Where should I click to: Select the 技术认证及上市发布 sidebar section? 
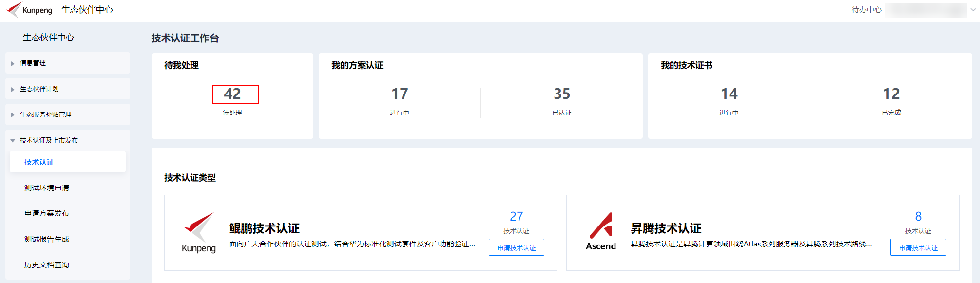point(68,140)
